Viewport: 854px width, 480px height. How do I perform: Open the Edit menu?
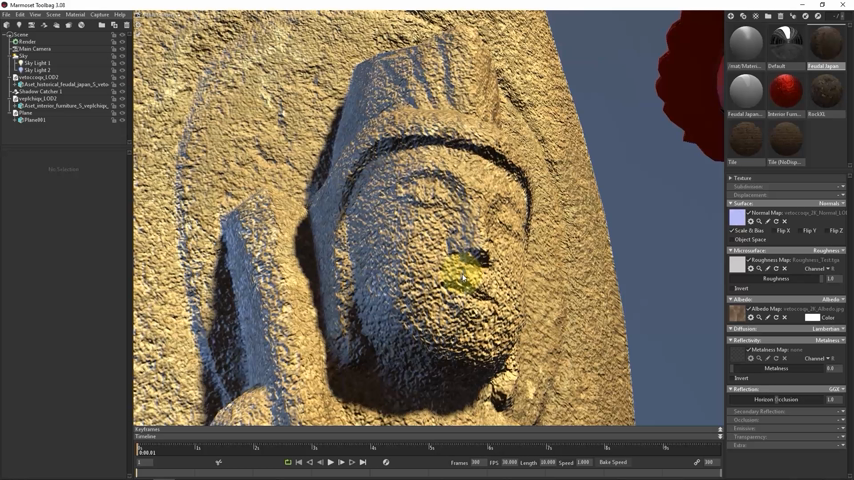click(x=20, y=15)
